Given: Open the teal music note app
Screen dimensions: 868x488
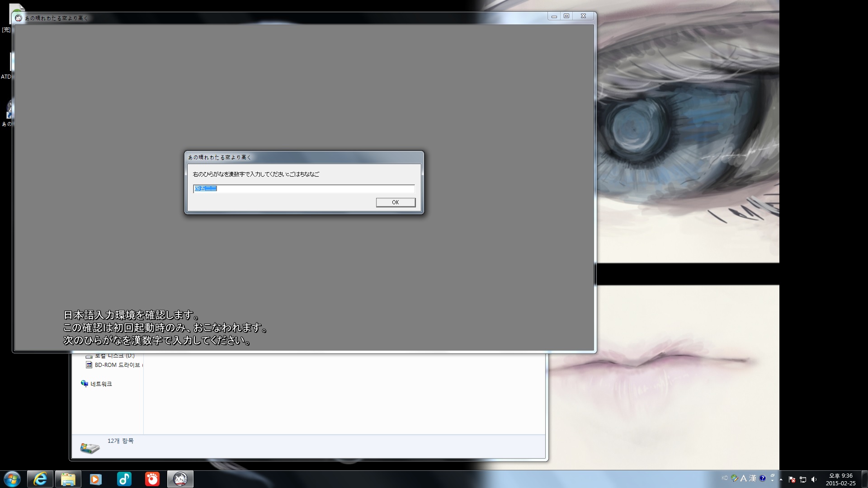Looking at the screenshot, I should pos(124,479).
